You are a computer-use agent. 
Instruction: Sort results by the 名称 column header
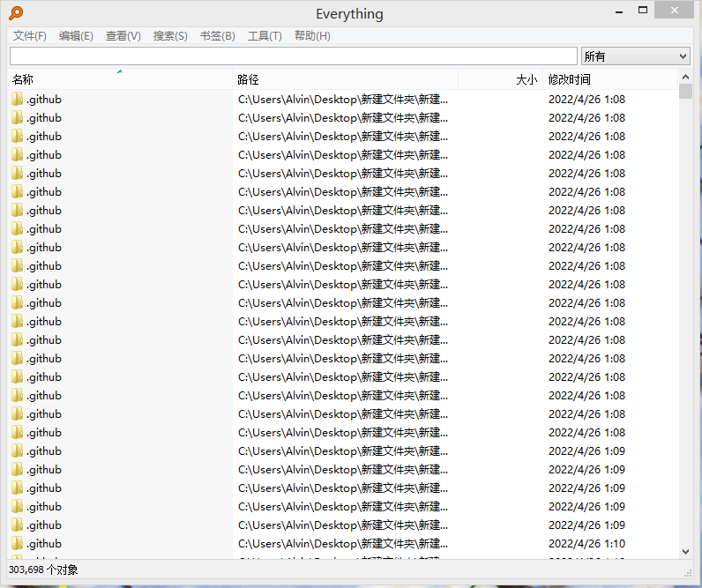point(120,79)
